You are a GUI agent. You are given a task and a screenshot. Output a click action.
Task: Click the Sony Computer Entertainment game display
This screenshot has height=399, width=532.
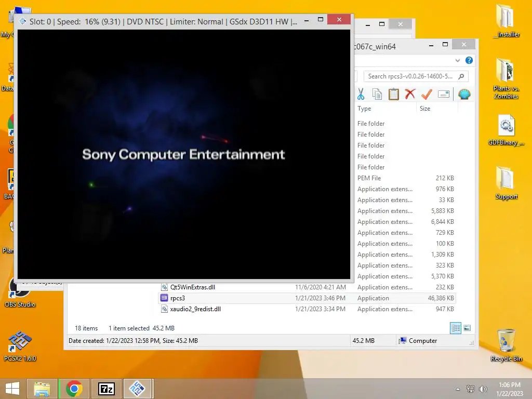coord(183,154)
